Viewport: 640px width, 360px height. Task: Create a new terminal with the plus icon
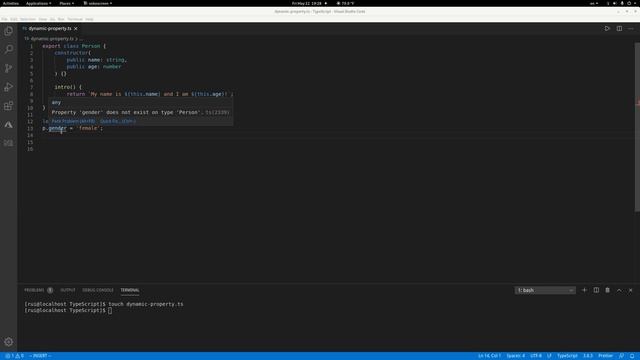(x=584, y=290)
